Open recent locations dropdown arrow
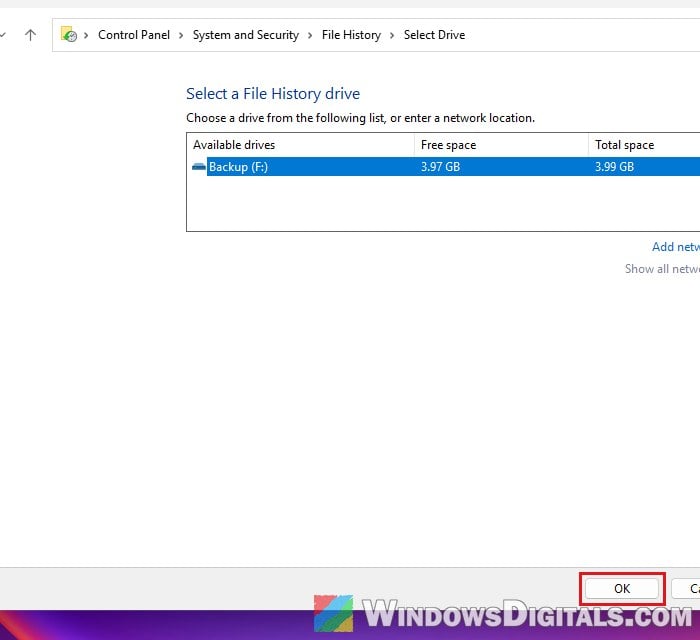The image size is (700, 640). click(3, 35)
